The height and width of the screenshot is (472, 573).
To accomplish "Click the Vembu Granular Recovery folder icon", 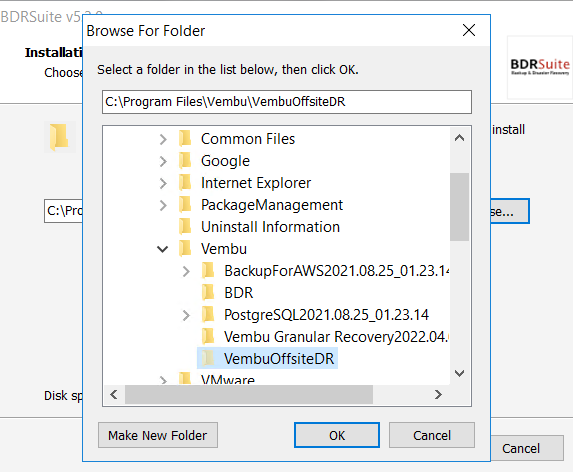I will pyautogui.click(x=208, y=336).
